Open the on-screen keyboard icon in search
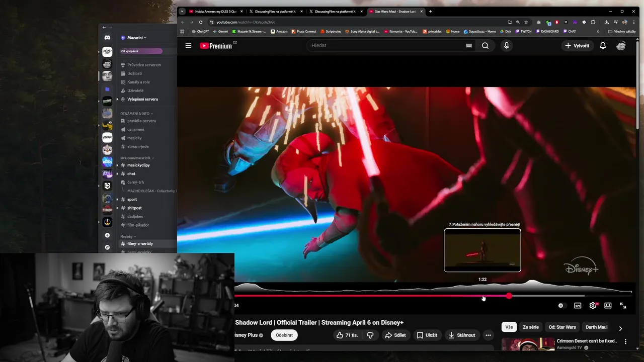Screen dimensions: 644x362 click(x=468, y=45)
